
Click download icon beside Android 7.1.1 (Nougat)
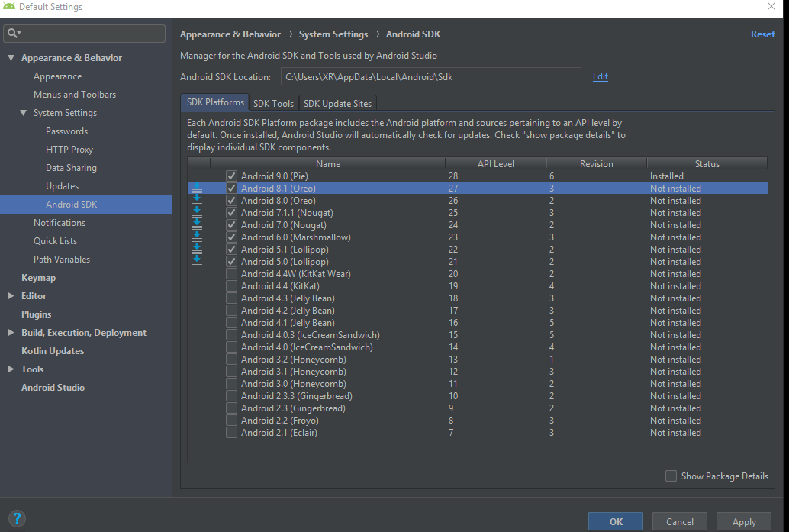pos(197,212)
